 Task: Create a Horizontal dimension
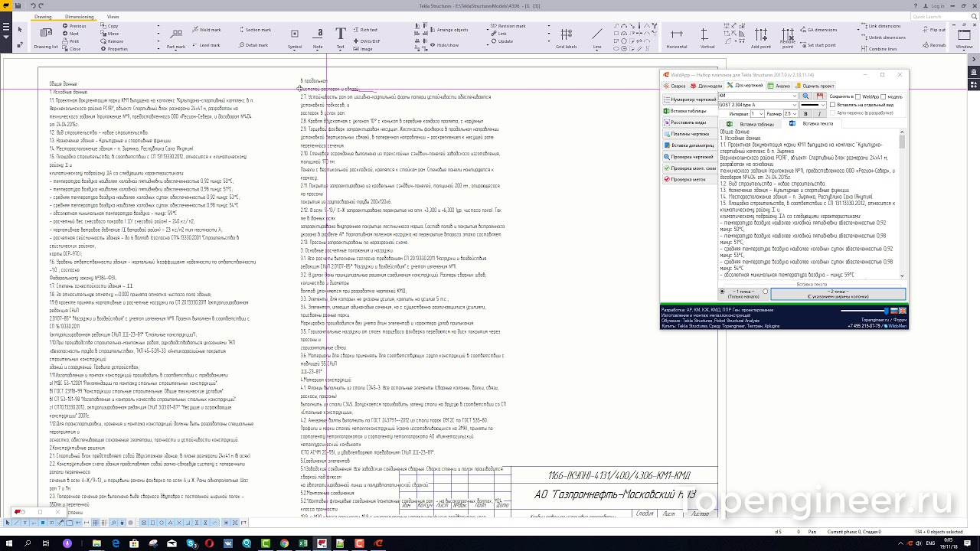(x=677, y=38)
